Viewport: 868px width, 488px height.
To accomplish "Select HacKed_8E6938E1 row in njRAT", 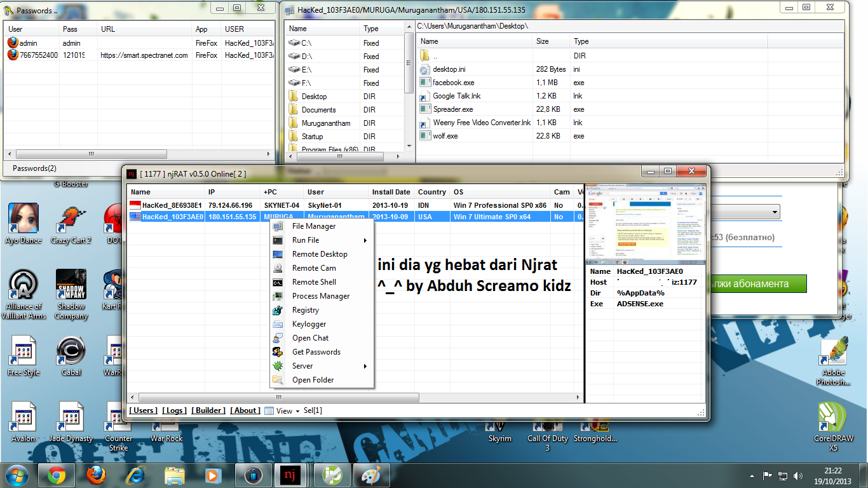I will [355, 205].
